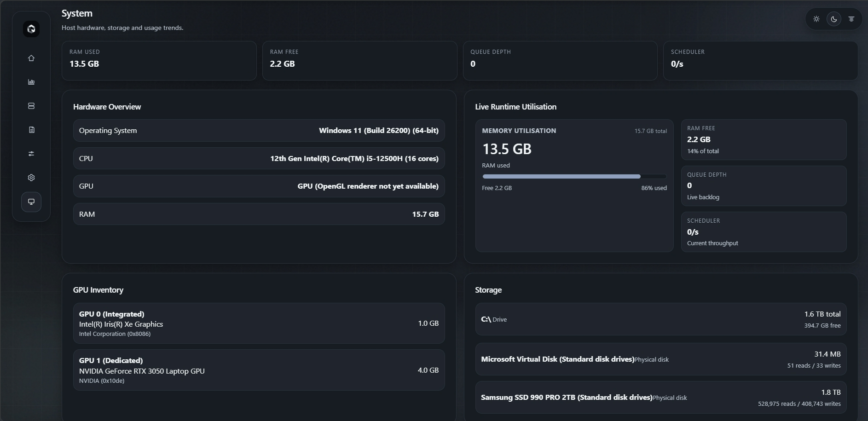This screenshot has height=421, width=868.
Task: Click the GPU Inventory heading
Action: tap(98, 290)
